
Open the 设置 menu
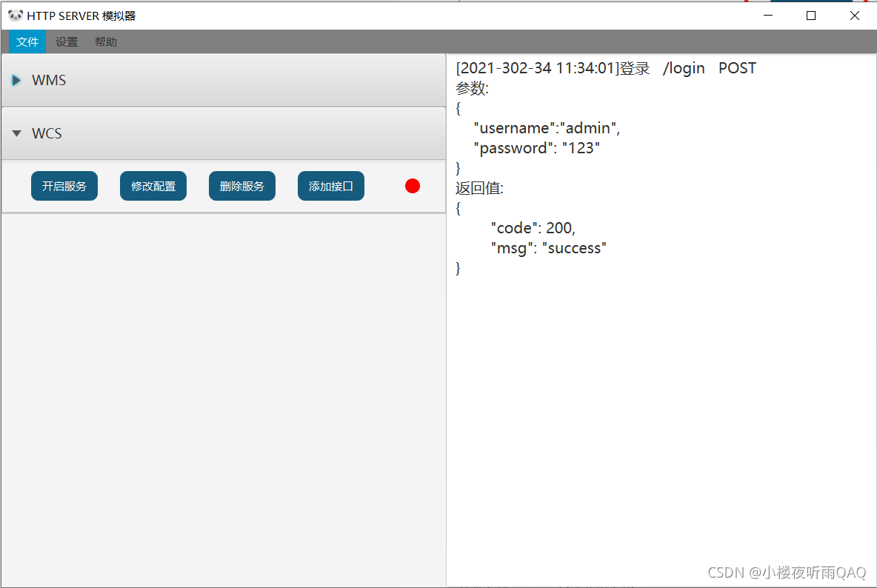[67, 42]
